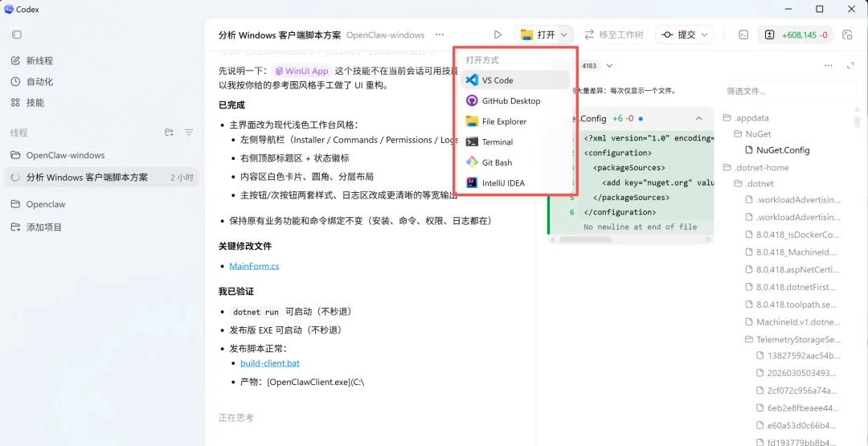Collapse the TelemetryStorageSe... folder
Screen dimensions: 868x446
[793, 339]
